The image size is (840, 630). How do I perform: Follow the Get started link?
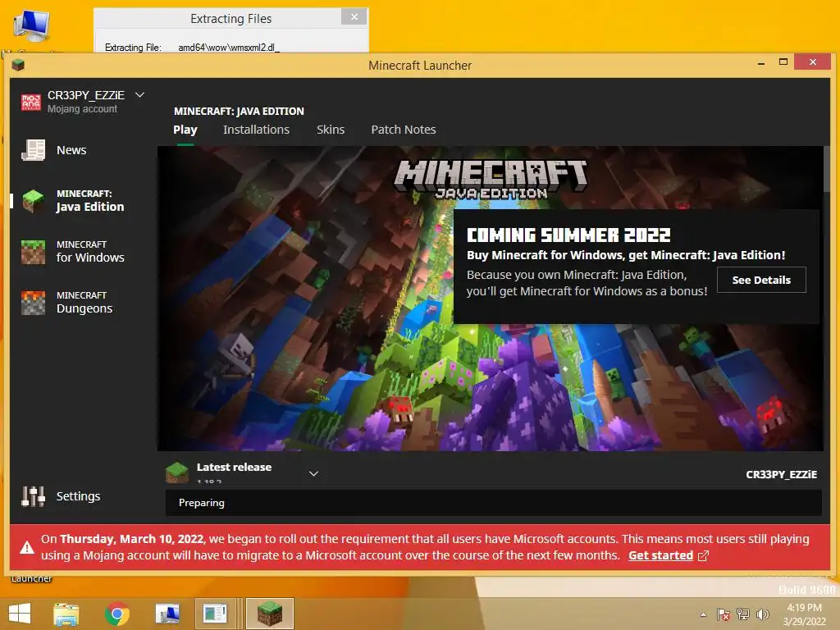click(x=660, y=555)
